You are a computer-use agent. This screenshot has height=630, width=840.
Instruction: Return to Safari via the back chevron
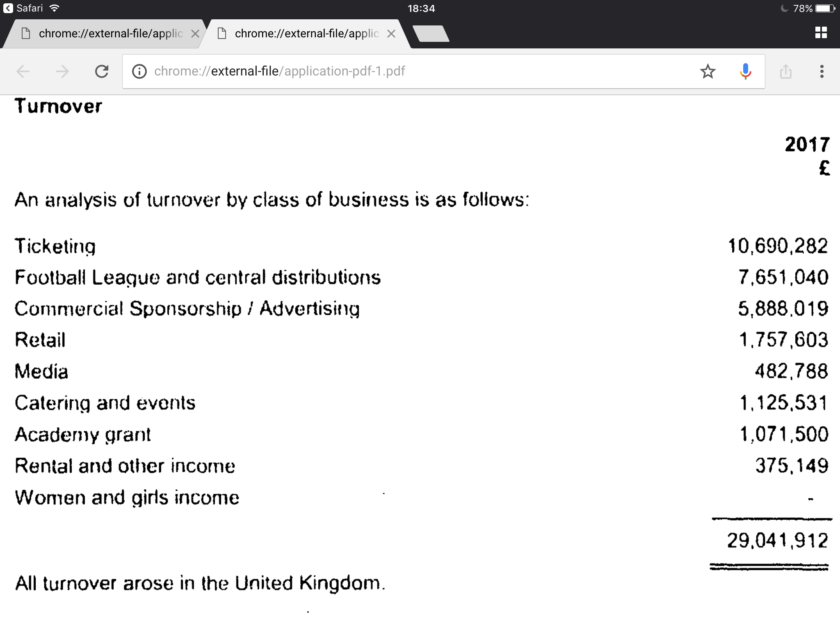point(8,8)
